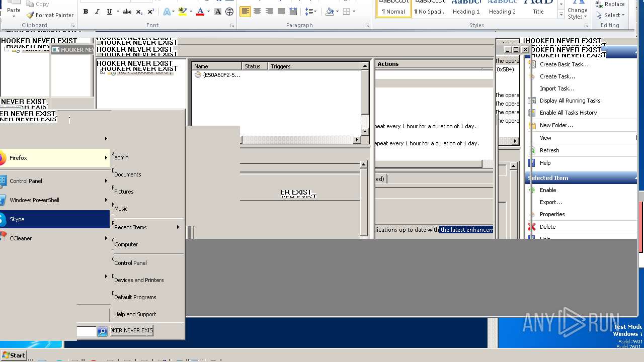Viewport: 644px width, 362px height.
Task: Toggle Bold formatting in Word ribbon
Action: [86, 12]
